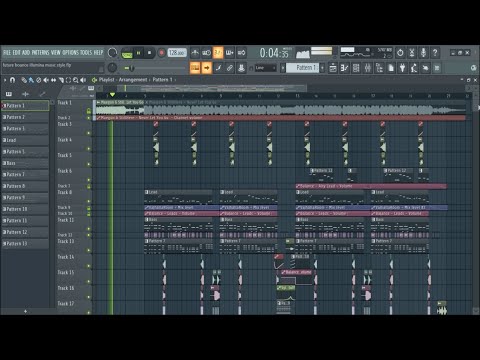Toggle typing keyboard to piano icon
The height and width of the screenshot is (360, 480).
pos(195,68)
